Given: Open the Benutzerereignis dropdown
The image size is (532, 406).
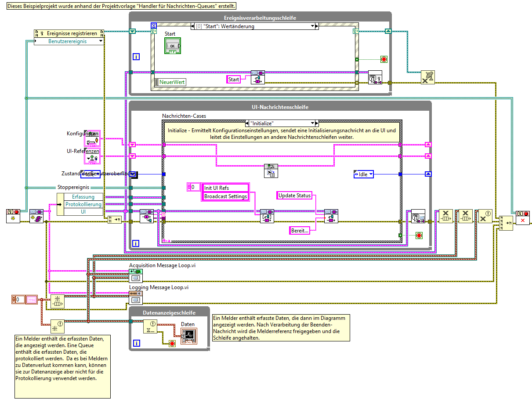Looking at the screenshot, I should tap(101, 41).
